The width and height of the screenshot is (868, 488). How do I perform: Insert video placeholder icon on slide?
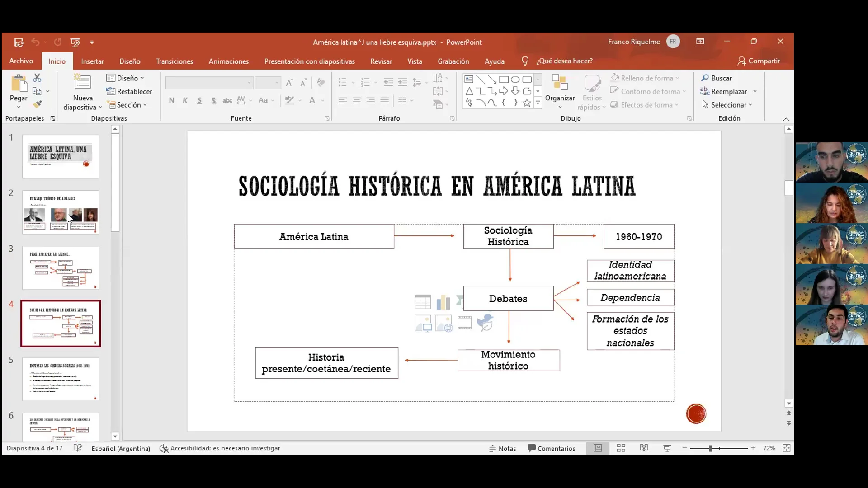click(x=464, y=323)
